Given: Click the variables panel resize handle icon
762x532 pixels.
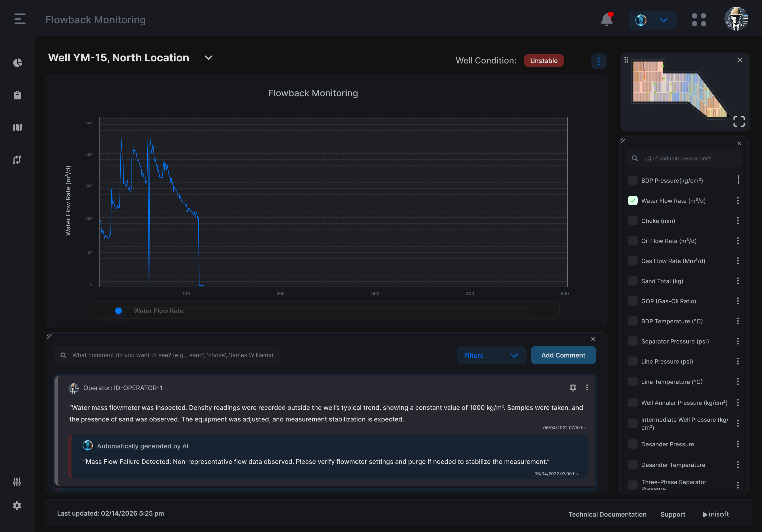Looking at the screenshot, I should pyautogui.click(x=623, y=141).
